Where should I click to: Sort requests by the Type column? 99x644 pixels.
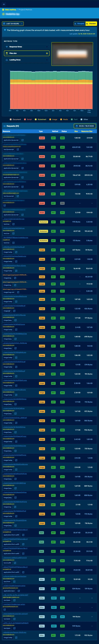tap(41, 131)
